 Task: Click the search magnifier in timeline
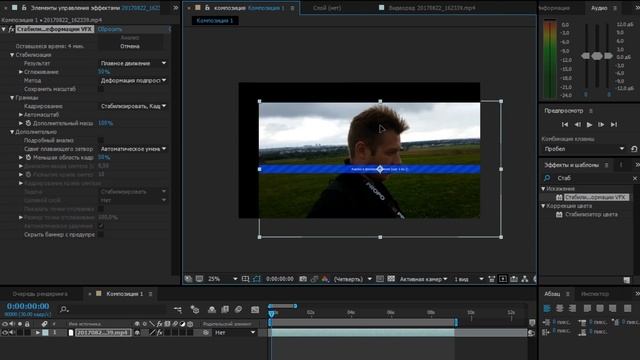[x=64, y=310]
